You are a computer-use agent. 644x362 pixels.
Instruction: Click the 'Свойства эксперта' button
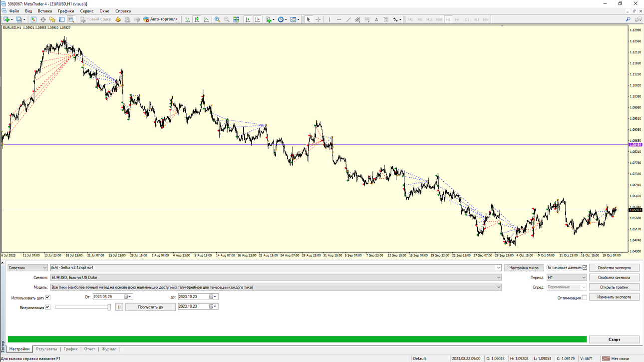614,268
